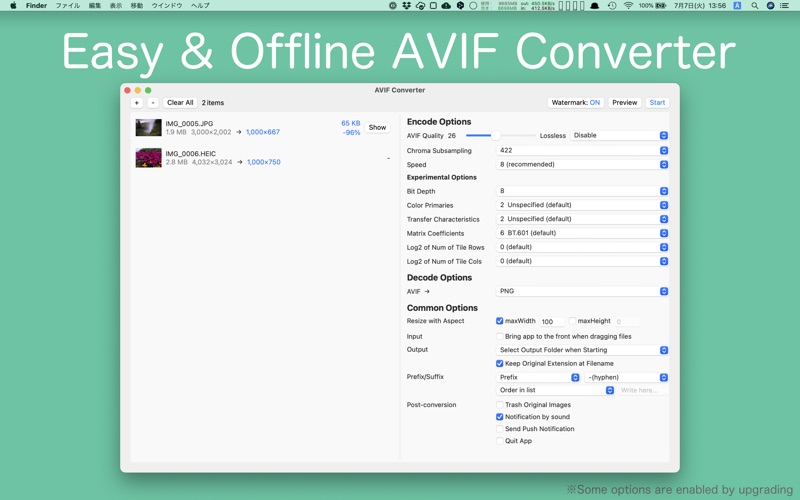Image resolution: width=800 pixels, height=500 pixels.
Task: Enable Send Push Notification checkbox
Action: 499,429
